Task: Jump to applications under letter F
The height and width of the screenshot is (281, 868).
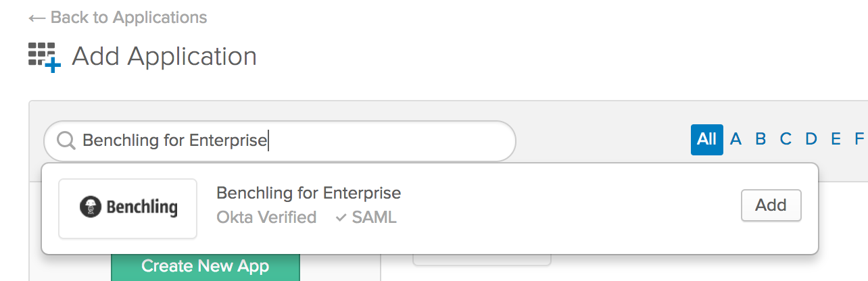Action: (859, 139)
